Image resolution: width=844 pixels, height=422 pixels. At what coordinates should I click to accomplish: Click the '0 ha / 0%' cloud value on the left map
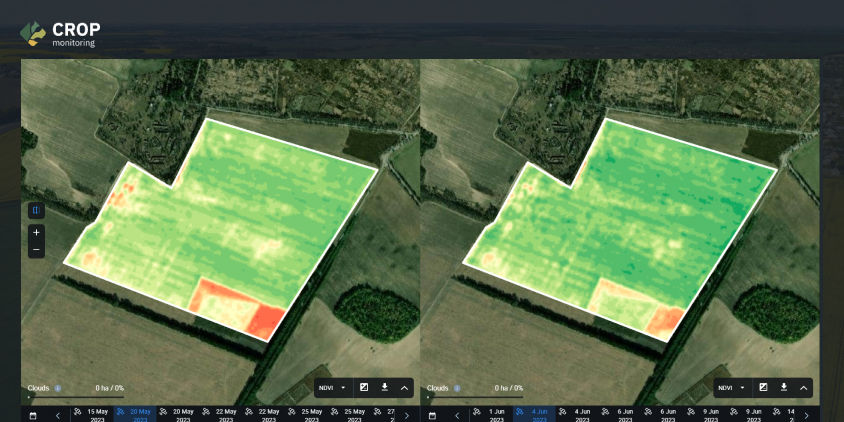point(110,388)
